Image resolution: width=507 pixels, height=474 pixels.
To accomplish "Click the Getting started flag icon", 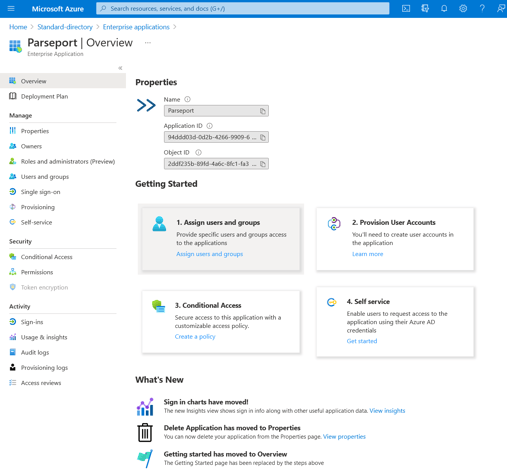I will click(145, 459).
